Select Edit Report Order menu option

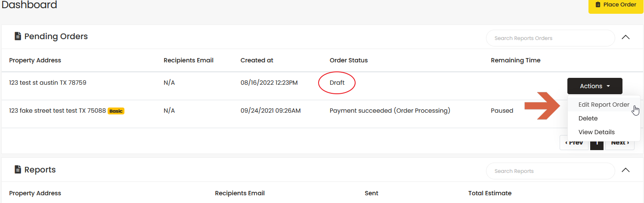[604, 105]
